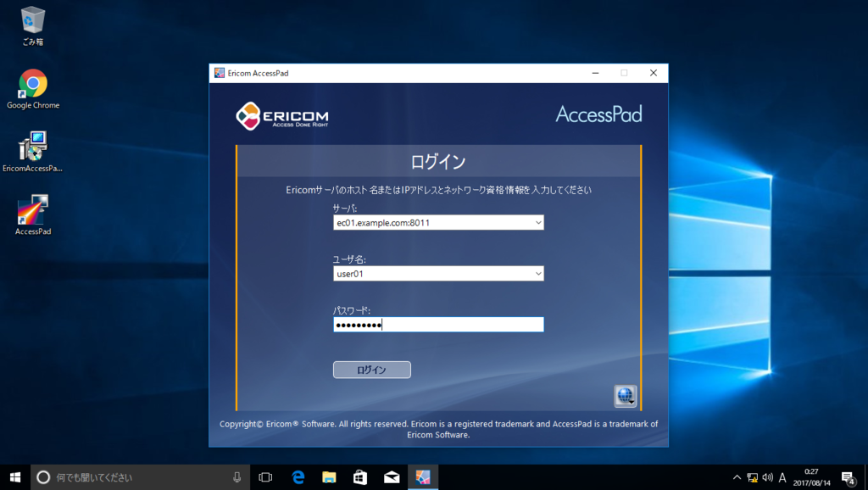Expand the username dropdown list
The width and height of the screenshot is (868, 490).
538,274
